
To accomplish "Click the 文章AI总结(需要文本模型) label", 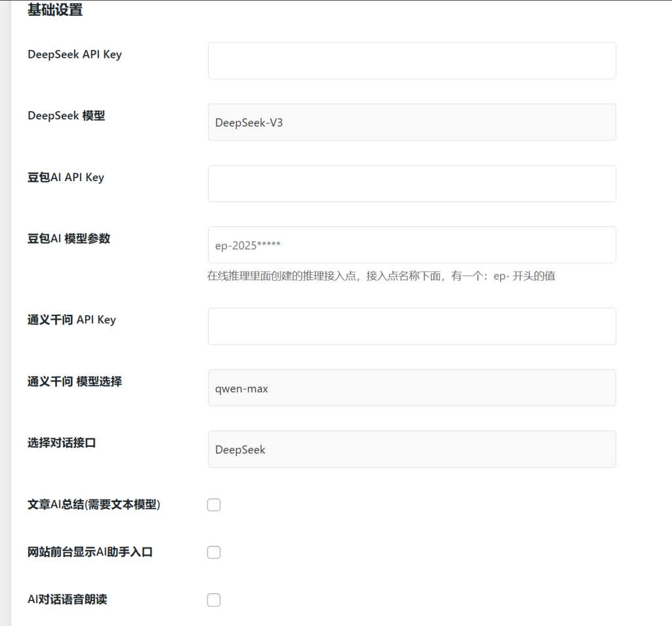I will click(94, 505).
